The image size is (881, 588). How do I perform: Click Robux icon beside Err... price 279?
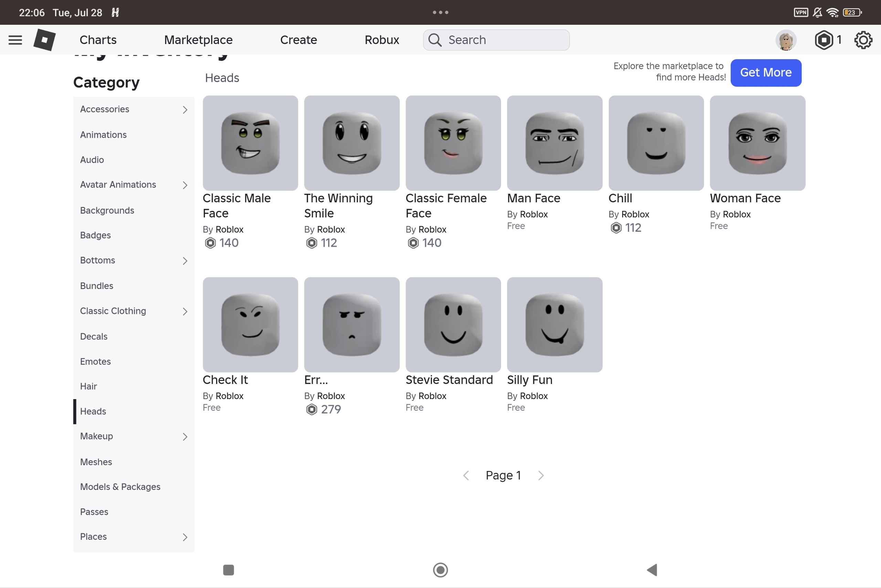(x=312, y=409)
